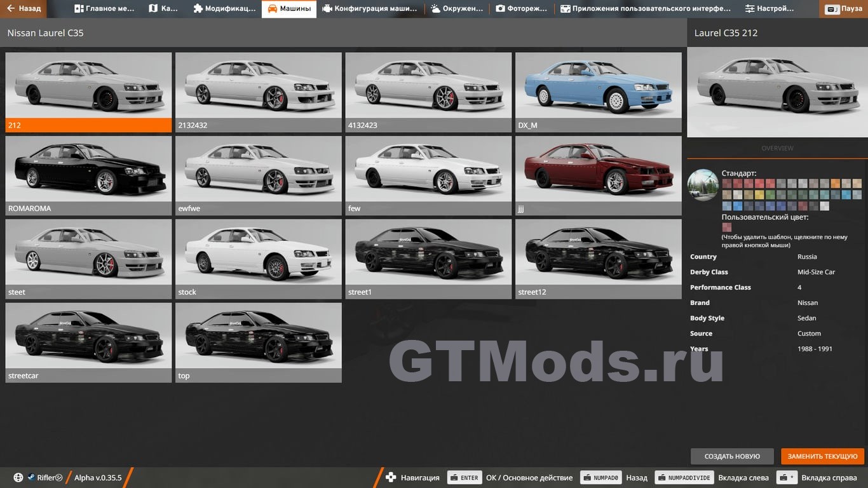Select the ROMAROMA black car configuration

coord(88,175)
